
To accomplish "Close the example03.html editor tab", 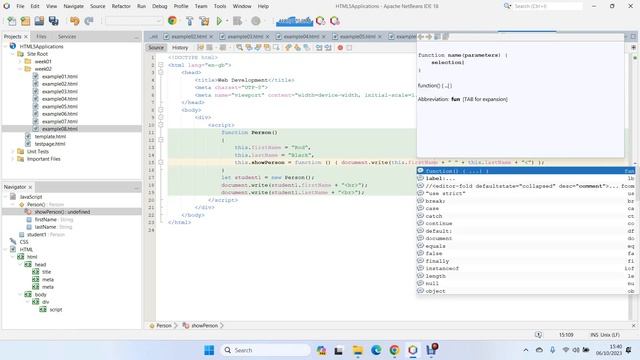I will 268,37.
